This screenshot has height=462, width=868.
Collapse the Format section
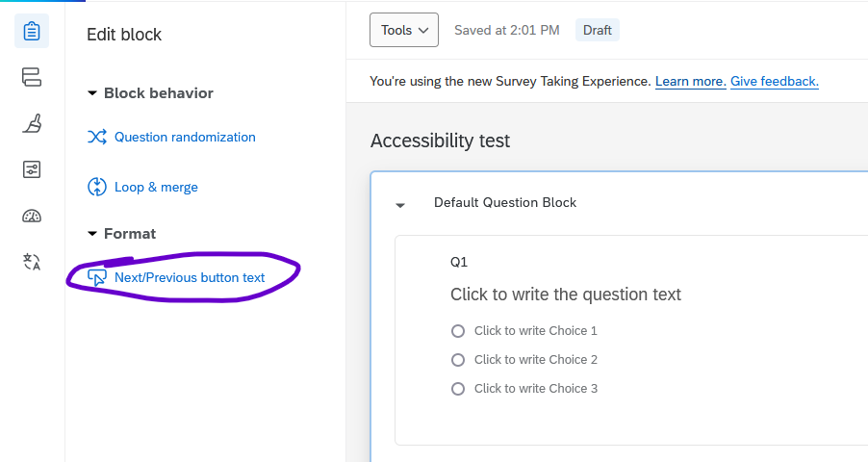(x=92, y=234)
